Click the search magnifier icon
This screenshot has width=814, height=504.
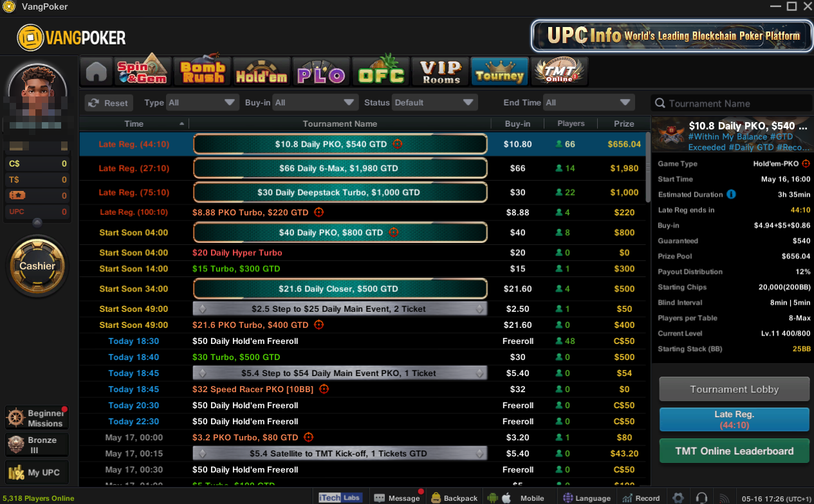coord(659,104)
